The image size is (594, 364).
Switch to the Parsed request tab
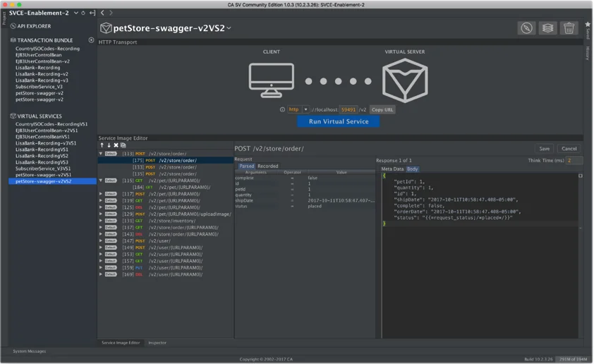pos(247,166)
